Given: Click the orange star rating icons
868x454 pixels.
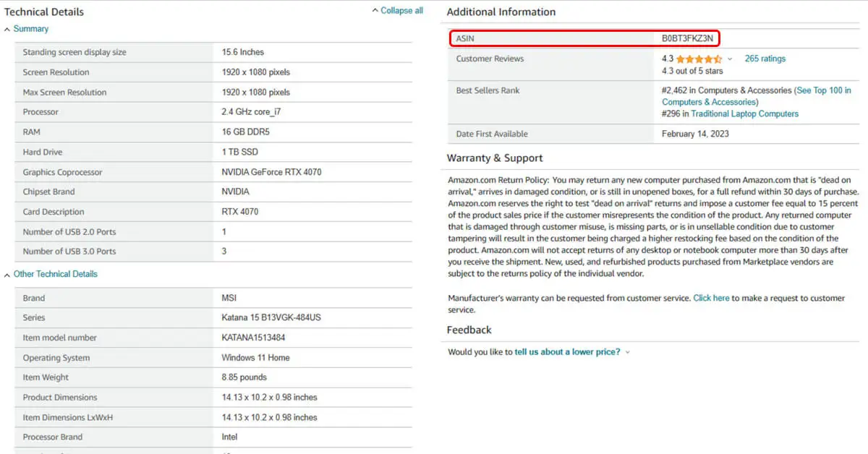Looking at the screenshot, I should coord(699,59).
